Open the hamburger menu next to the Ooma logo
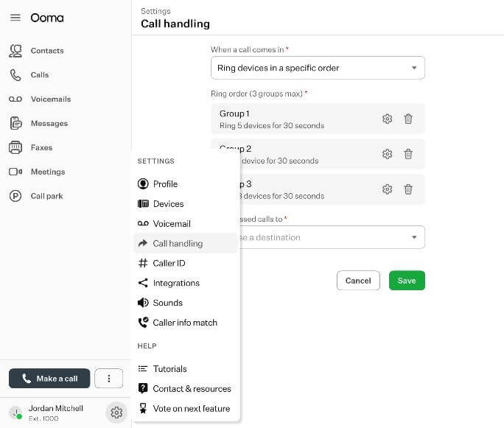This screenshot has width=504, height=428. click(x=15, y=18)
